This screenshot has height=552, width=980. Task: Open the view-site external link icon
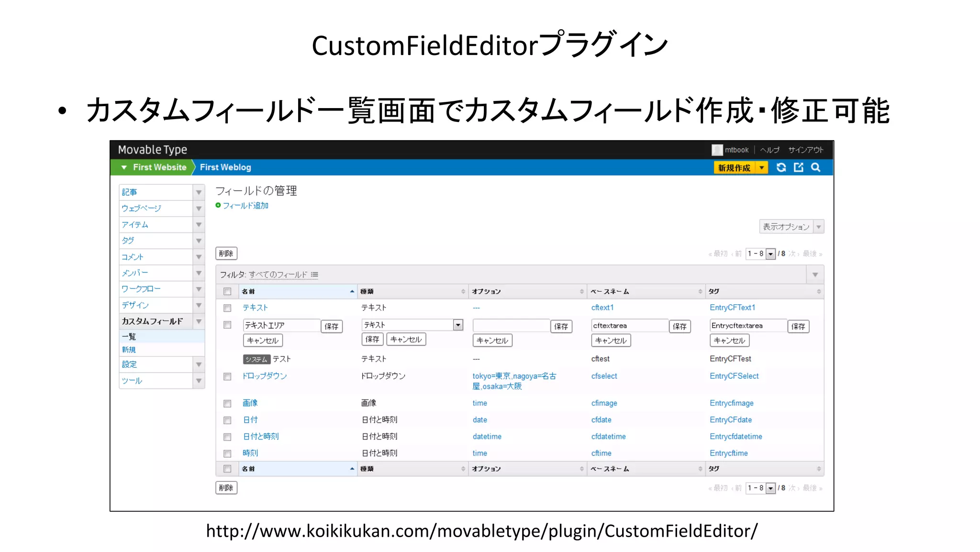click(x=798, y=167)
